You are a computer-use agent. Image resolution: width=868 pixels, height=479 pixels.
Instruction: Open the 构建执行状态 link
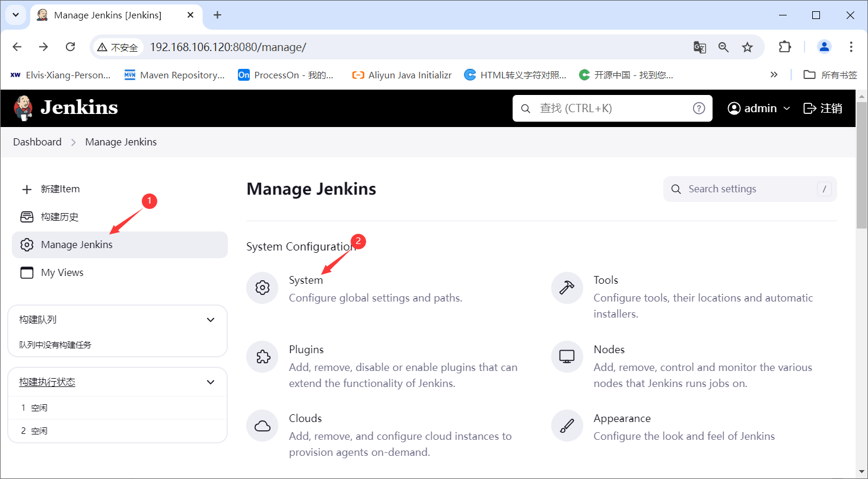point(47,382)
